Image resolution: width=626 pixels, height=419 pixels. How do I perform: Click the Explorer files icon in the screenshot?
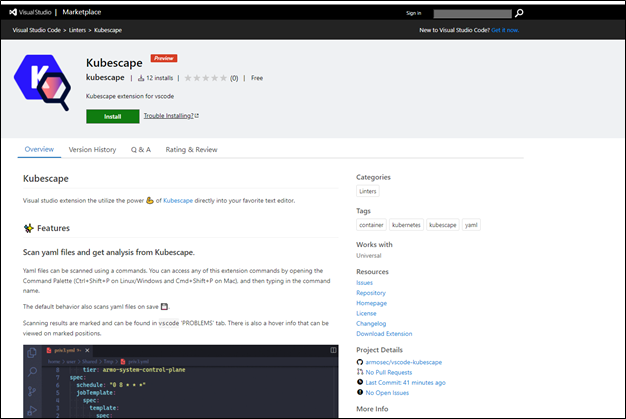32,353
